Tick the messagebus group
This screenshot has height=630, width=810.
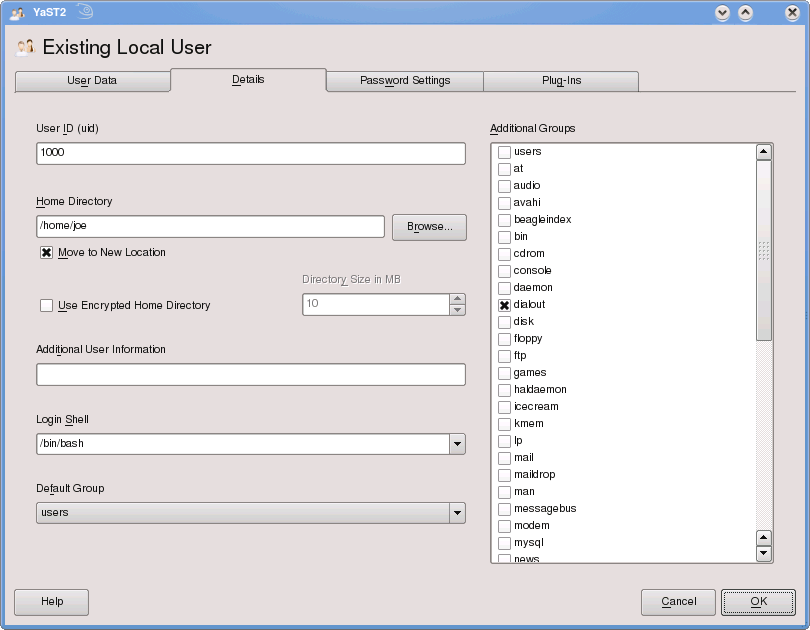tap(504, 509)
